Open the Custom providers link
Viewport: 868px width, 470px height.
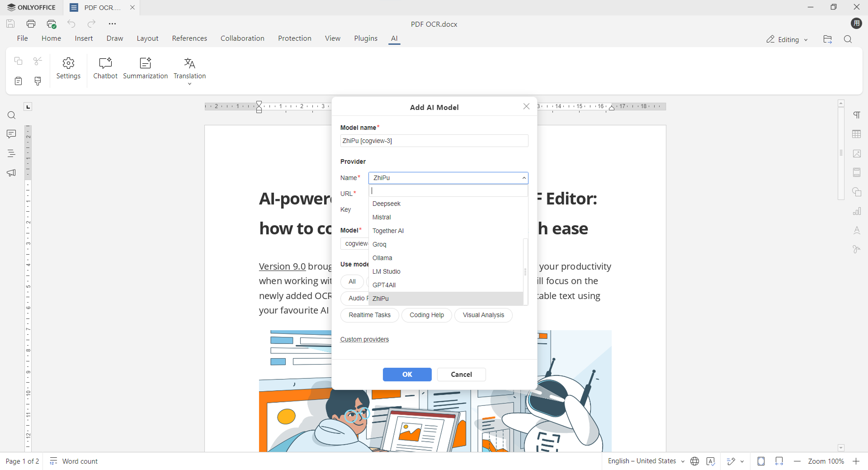click(x=364, y=339)
